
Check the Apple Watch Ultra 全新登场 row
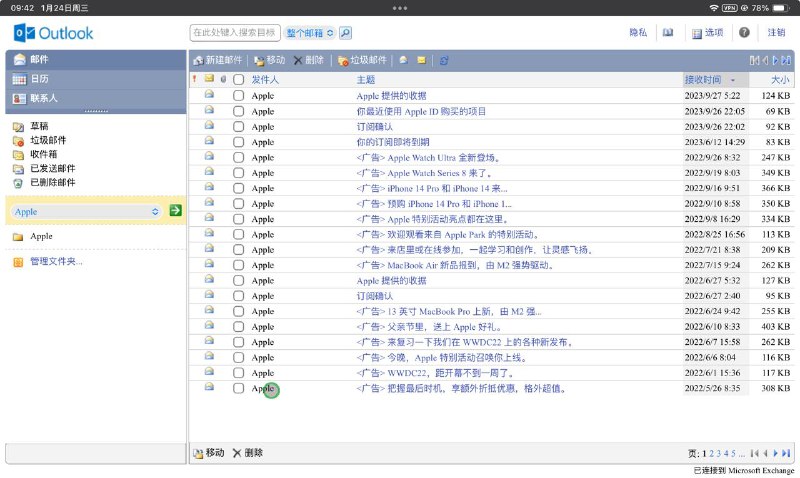tap(238, 157)
